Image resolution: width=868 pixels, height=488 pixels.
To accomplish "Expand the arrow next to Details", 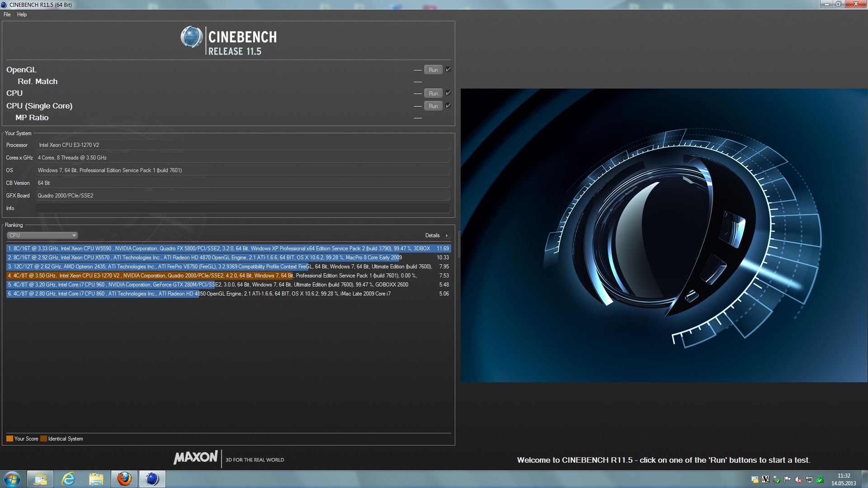I will [447, 235].
